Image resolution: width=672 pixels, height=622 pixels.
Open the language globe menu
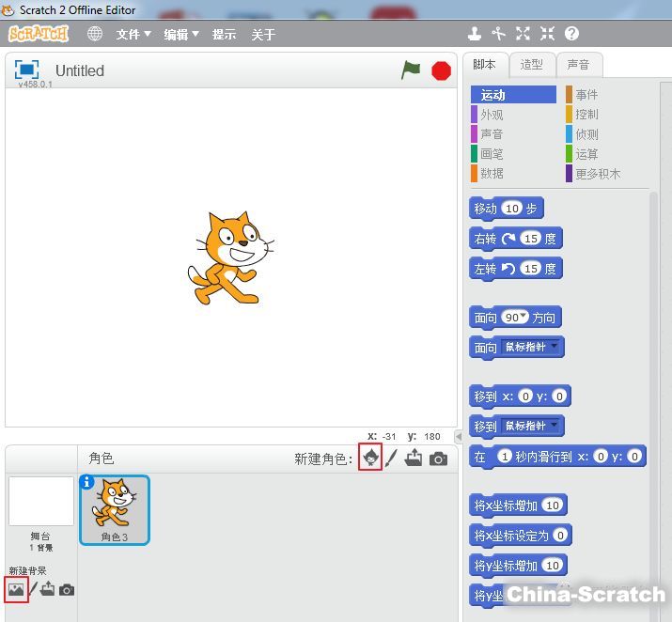click(95, 34)
